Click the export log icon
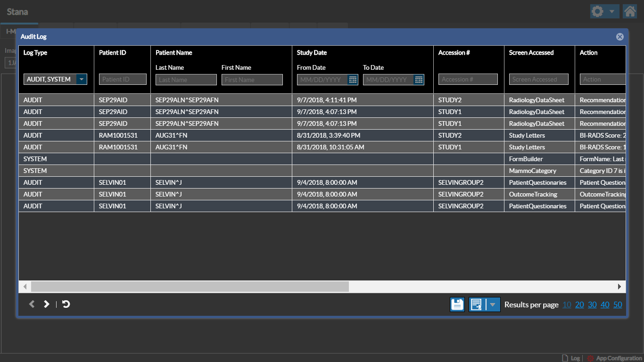Image resolution: width=644 pixels, height=362 pixels. (477, 304)
